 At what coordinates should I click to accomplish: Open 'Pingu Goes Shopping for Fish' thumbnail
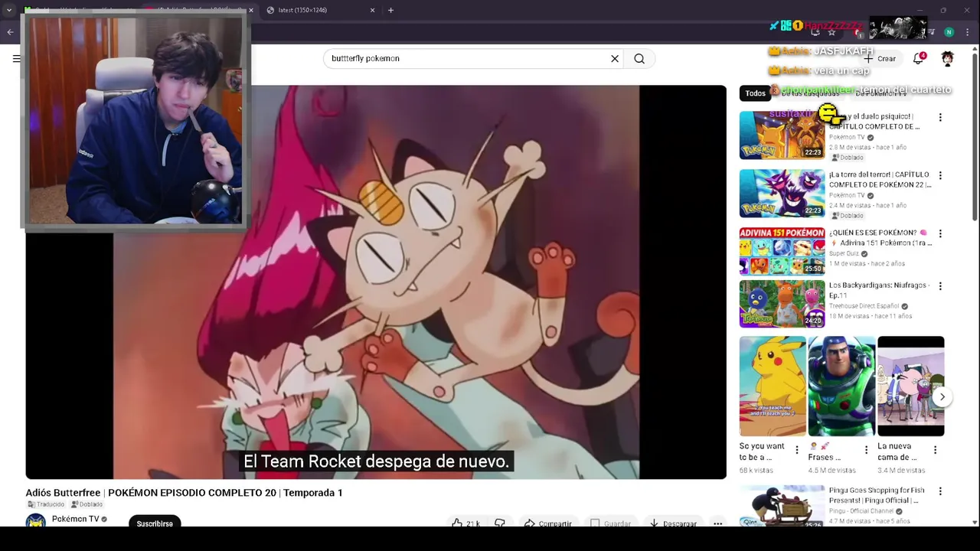[782, 506]
